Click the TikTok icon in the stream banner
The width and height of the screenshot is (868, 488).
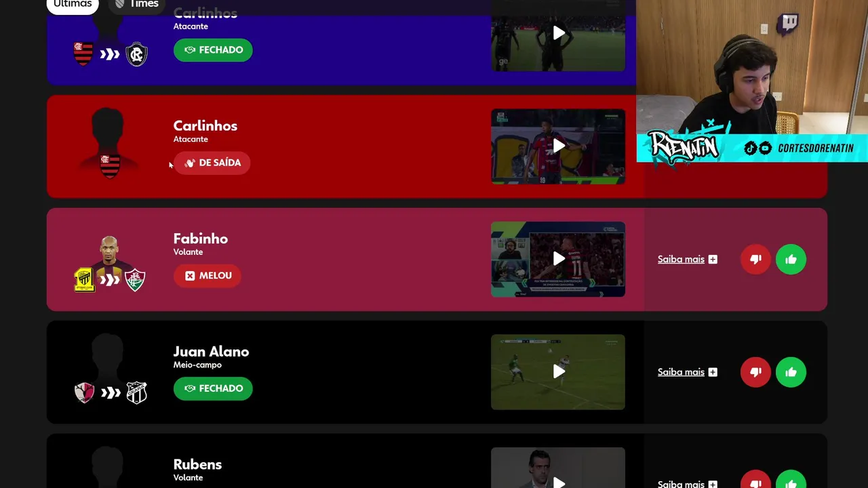tap(750, 148)
